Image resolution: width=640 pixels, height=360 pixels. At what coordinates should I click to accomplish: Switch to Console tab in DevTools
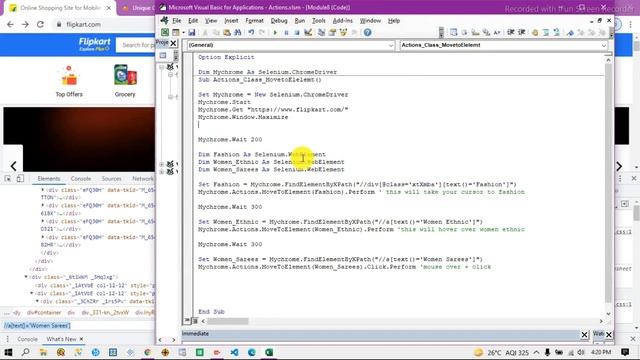pyautogui.click(x=81, y=179)
